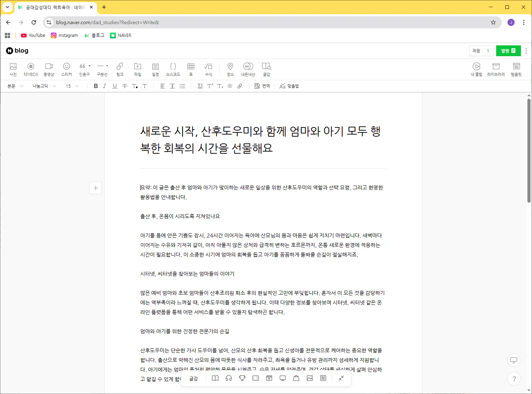Viewport: 532px width, 394px height.
Task: Click the 사진 (photo) insert icon
Action: [13, 69]
